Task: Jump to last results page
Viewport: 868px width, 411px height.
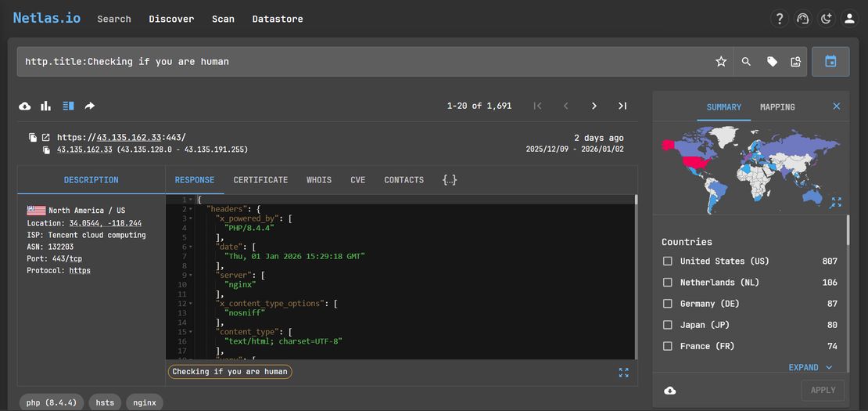Action: (x=622, y=106)
